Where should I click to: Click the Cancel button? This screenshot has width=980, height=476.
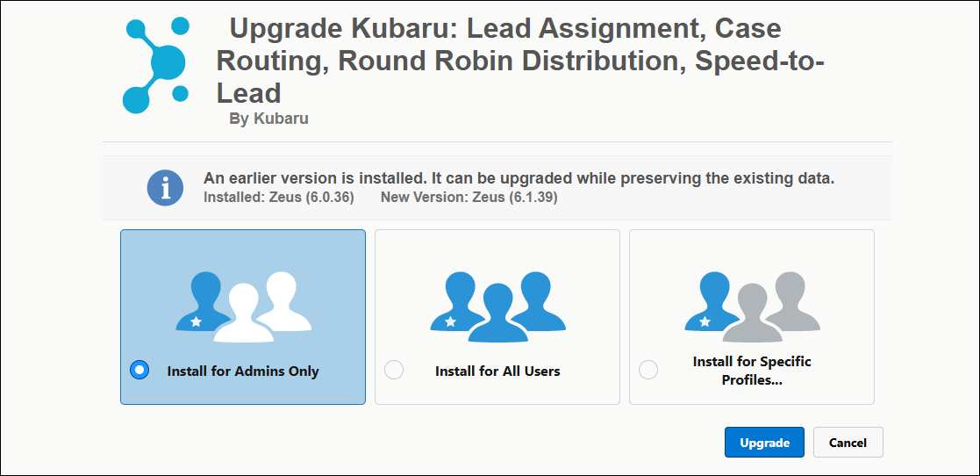[848, 443]
